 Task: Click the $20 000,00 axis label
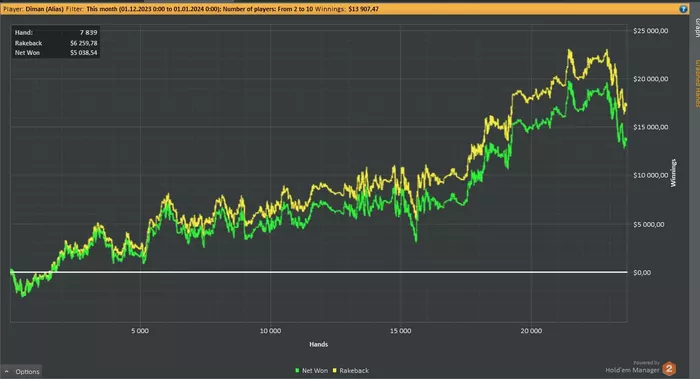click(x=650, y=79)
